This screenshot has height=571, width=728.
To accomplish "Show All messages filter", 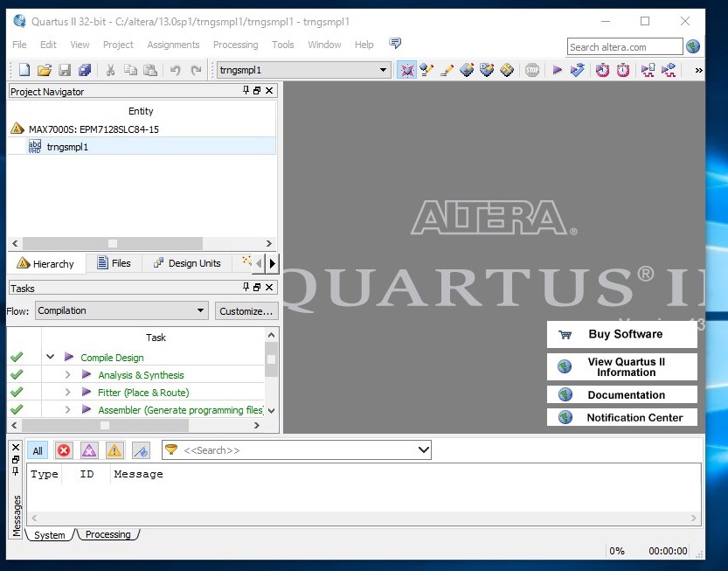I will [38, 450].
